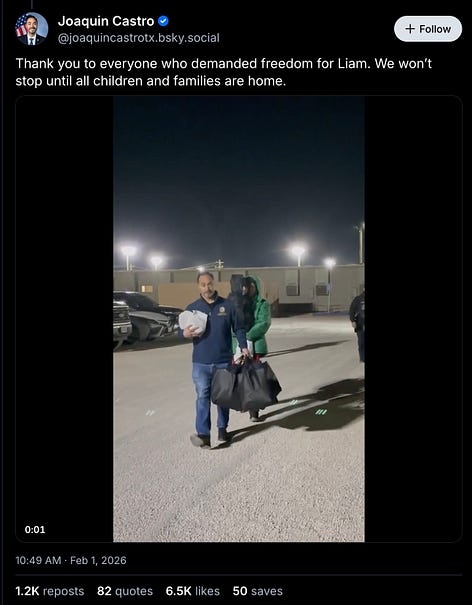This screenshot has width=472, height=605.
Task: Open the 10:49 AM post timestamp
Action: [x=38, y=560]
